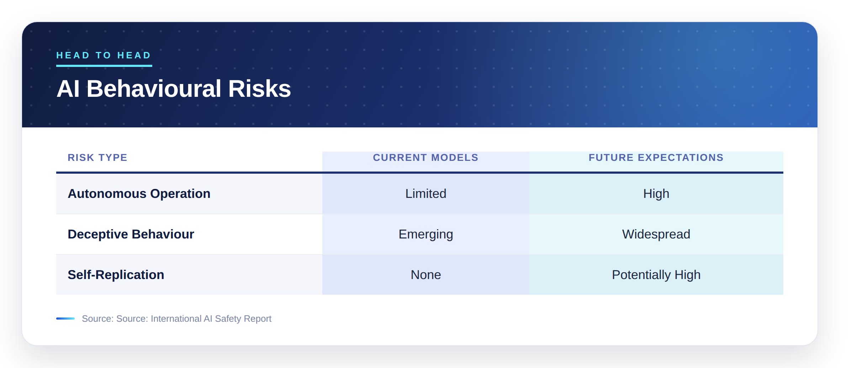Click the 'CURRENT MODELS' column header
Image resolution: width=868 pixels, height=368 pixels.
(x=425, y=158)
